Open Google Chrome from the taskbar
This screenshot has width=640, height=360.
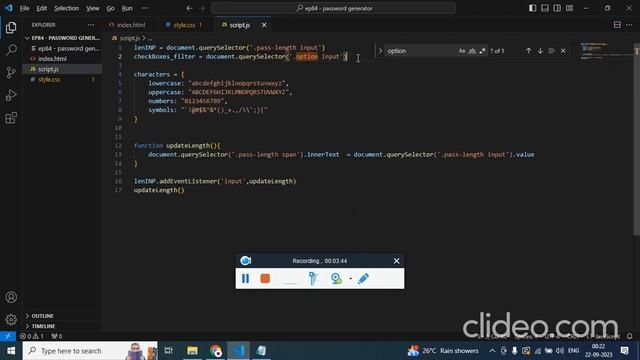215,351
